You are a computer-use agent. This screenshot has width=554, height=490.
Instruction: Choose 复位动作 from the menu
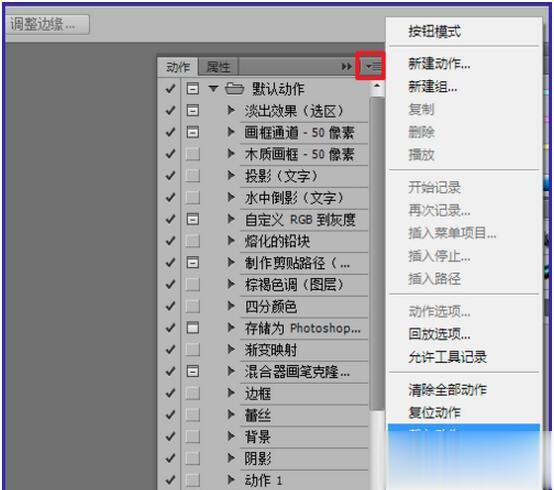435,412
